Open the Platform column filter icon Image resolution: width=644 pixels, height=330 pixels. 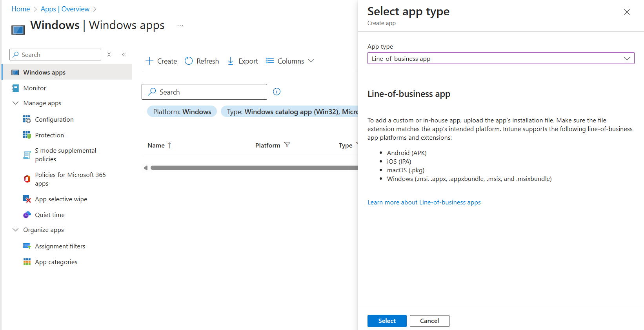287,145
